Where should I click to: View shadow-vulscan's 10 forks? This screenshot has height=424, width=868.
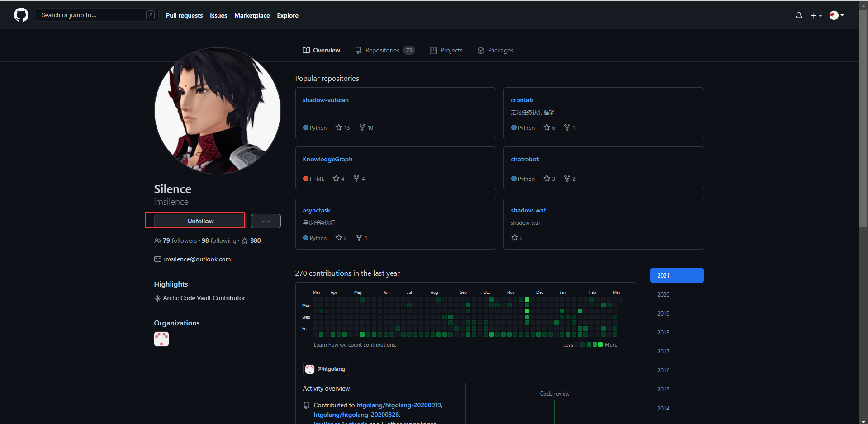366,128
